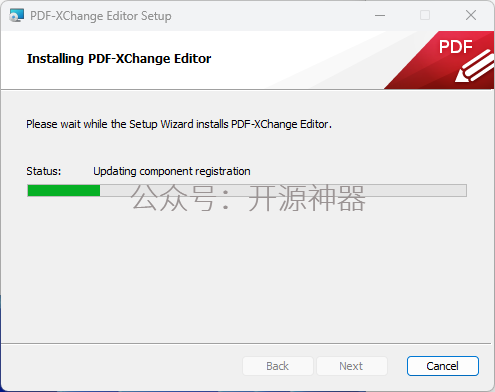Image resolution: width=495 pixels, height=392 pixels.
Task: Click the horizontal separator line above the buttons
Action: [246, 343]
